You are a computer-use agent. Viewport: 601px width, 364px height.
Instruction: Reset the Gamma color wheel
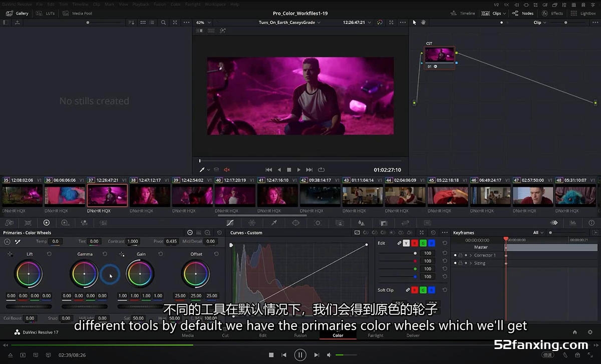pos(105,254)
